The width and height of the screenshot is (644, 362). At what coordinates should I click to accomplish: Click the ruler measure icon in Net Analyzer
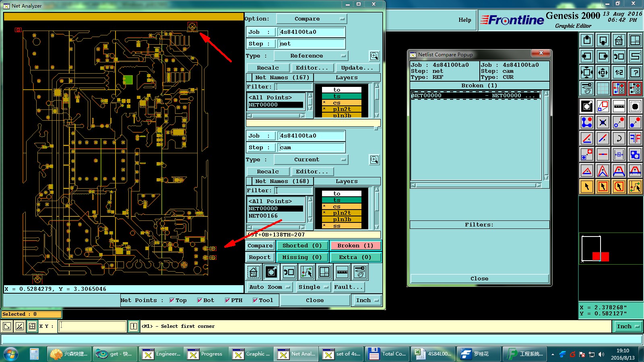[x=342, y=272]
